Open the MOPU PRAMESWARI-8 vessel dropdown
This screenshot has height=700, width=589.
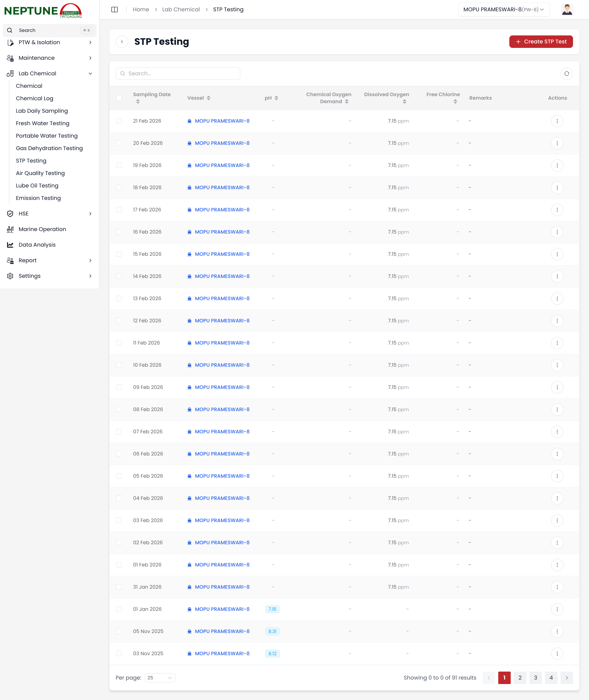(x=503, y=9)
